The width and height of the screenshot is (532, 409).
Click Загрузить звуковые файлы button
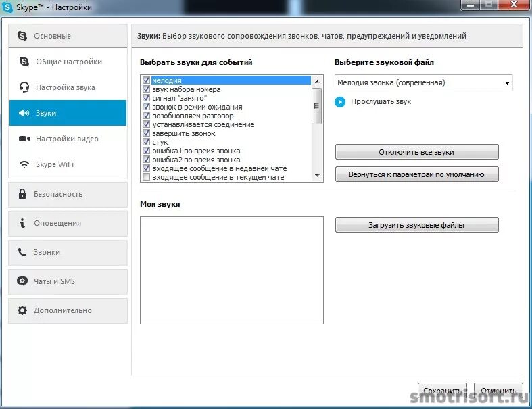(416, 225)
